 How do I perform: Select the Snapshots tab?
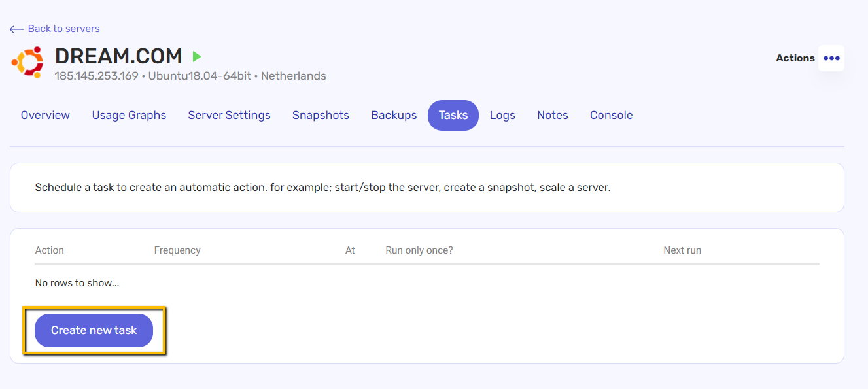(x=321, y=115)
